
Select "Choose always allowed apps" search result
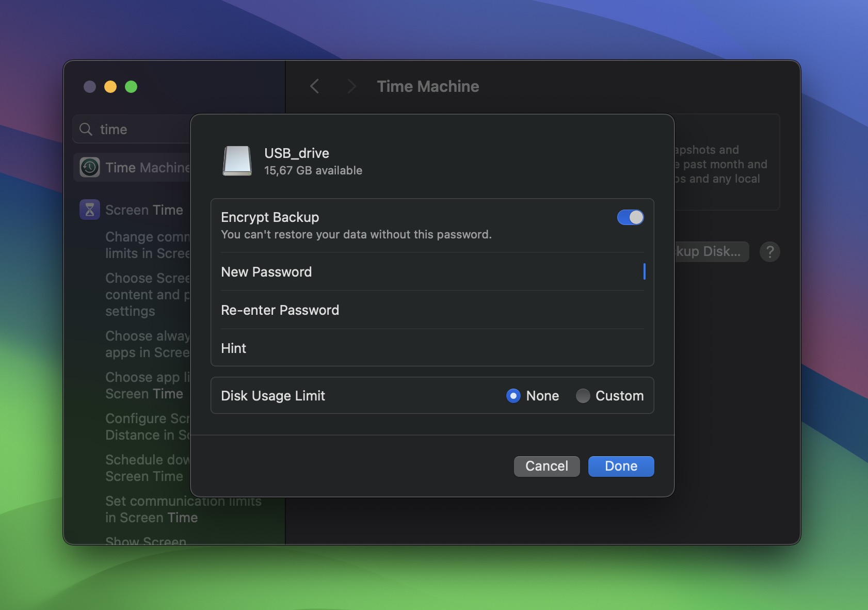click(x=148, y=344)
